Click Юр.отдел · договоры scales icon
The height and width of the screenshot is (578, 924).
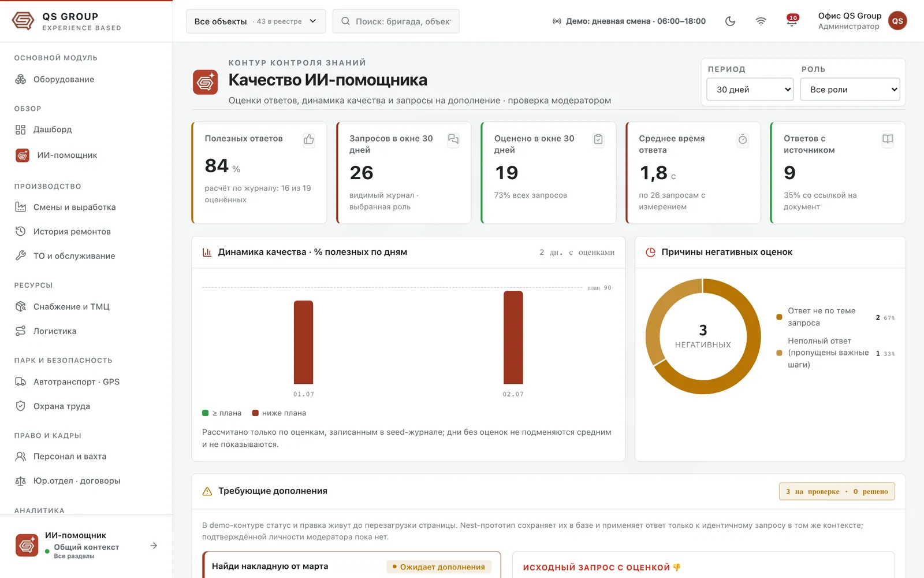pyautogui.click(x=21, y=480)
